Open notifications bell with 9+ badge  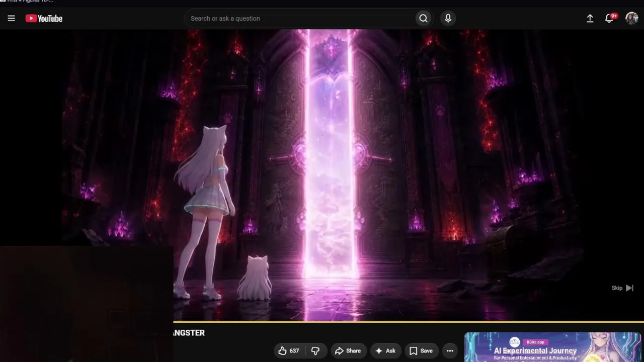coord(610,19)
